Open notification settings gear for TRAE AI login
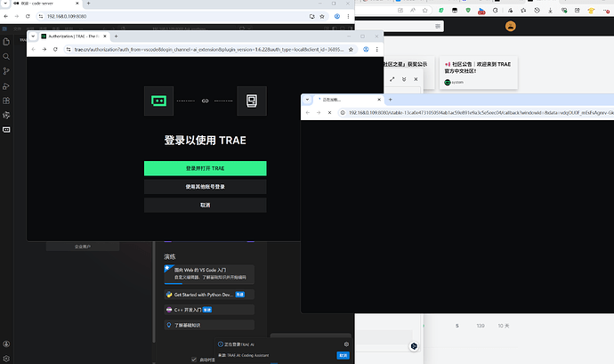Screen dimensions: 614x364 [346, 344]
